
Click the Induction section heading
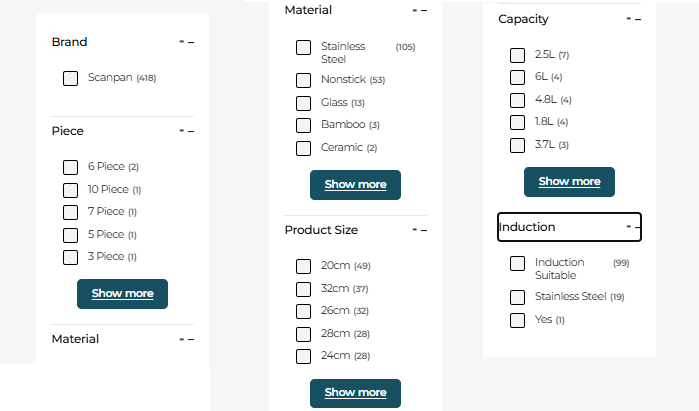pos(527,227)
